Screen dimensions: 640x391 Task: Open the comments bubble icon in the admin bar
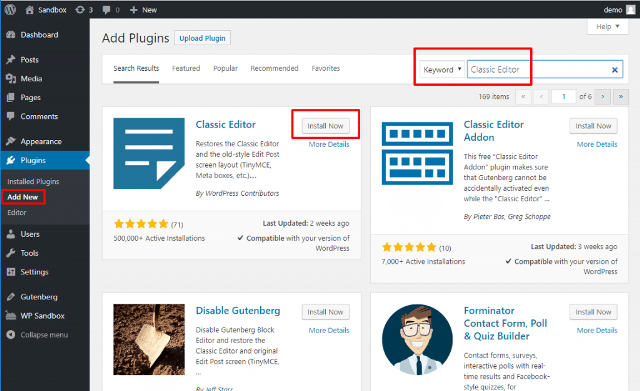[107, 10]
